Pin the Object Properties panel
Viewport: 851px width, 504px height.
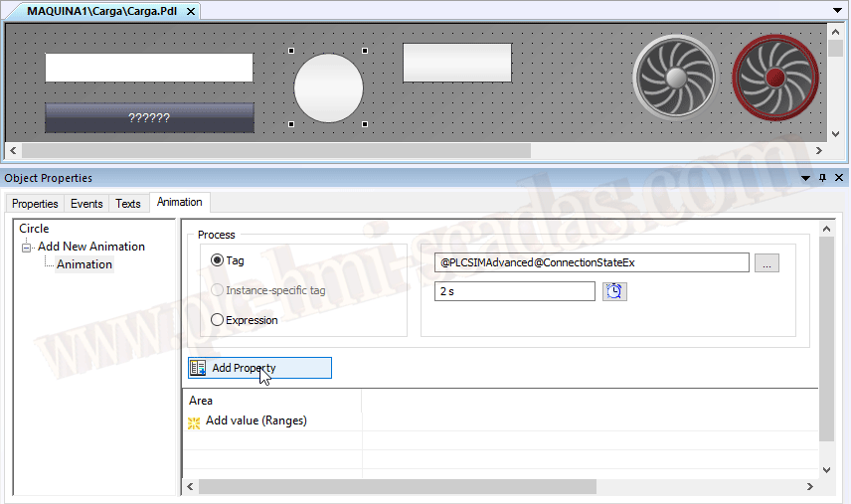[822, 178]
